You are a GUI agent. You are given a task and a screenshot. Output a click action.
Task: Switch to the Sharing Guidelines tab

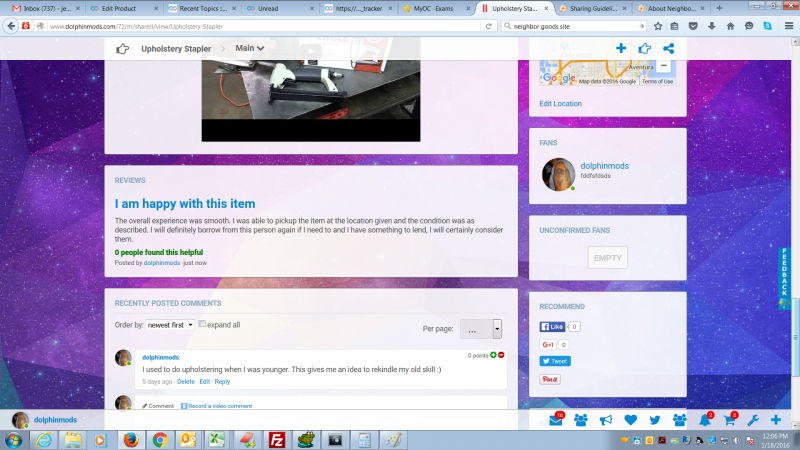(592, 8)
